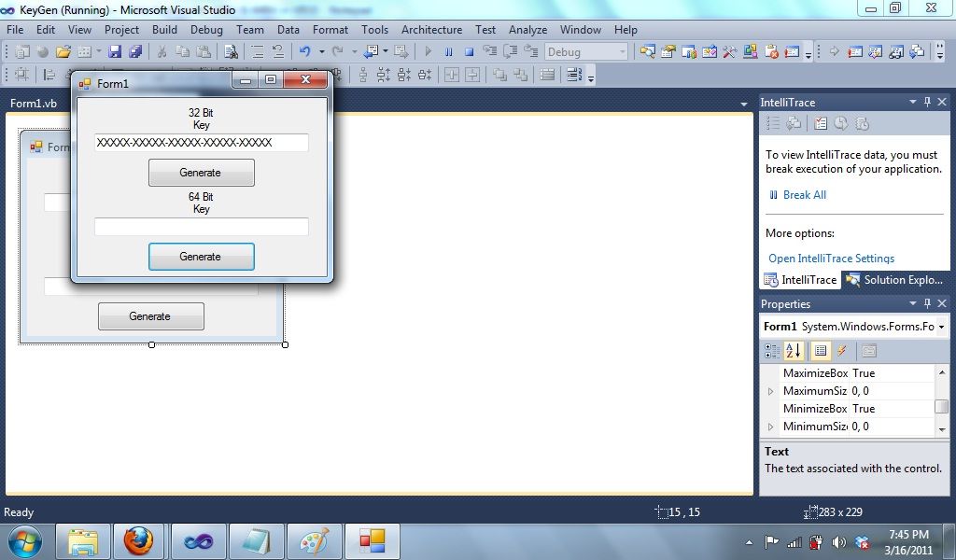Viewport: 956px width, 560px height.
Task: Save the current file with the floppy icon
Action: [x=115, y=52]
